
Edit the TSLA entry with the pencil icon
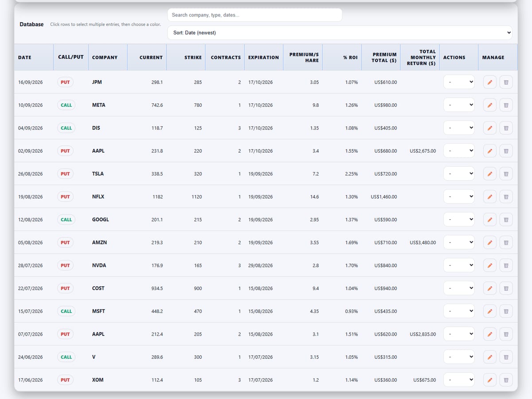[x=489, y=174]
